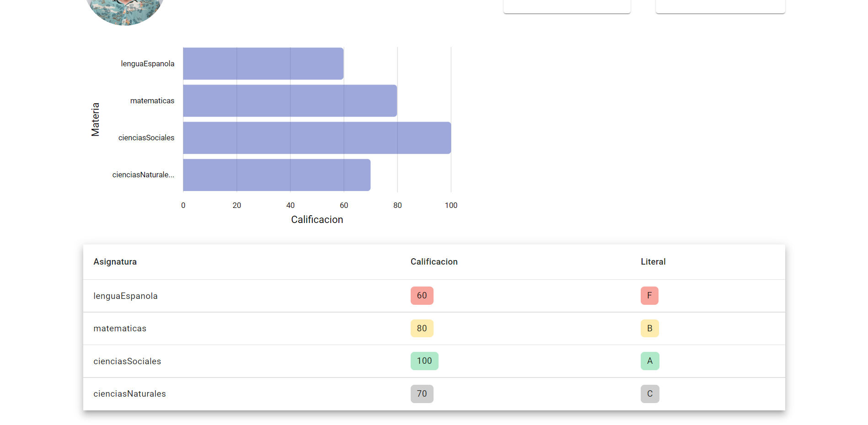
Task: Click the gray C literal badge
Action: 649,393
